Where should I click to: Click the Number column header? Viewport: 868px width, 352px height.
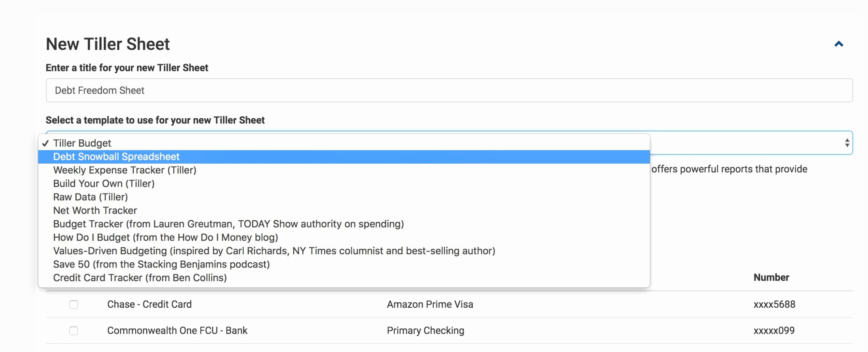click(x=770, y=278)
